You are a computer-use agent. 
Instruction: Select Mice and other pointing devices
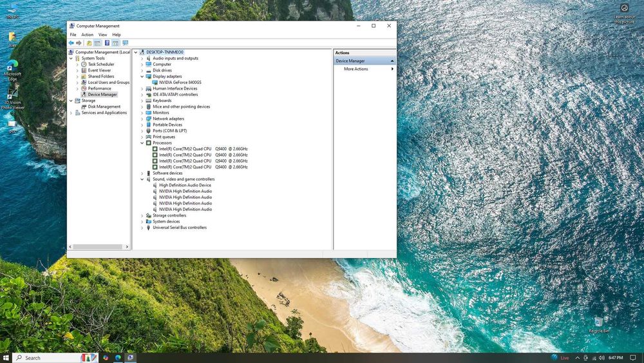click(181, 106)
